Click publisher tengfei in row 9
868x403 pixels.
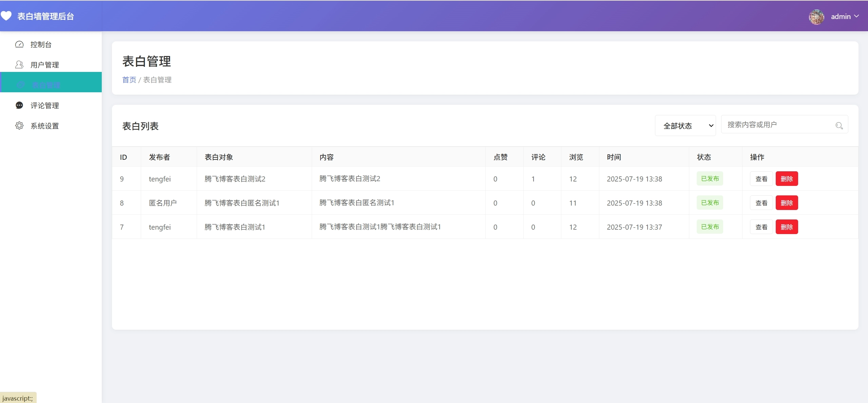click(x=160, y=179)
